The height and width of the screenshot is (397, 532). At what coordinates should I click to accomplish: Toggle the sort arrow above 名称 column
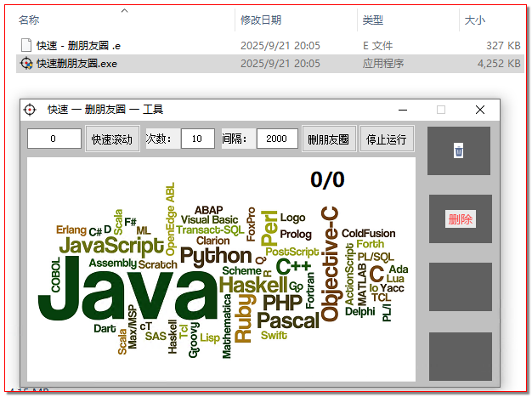(x=125, y=11)
